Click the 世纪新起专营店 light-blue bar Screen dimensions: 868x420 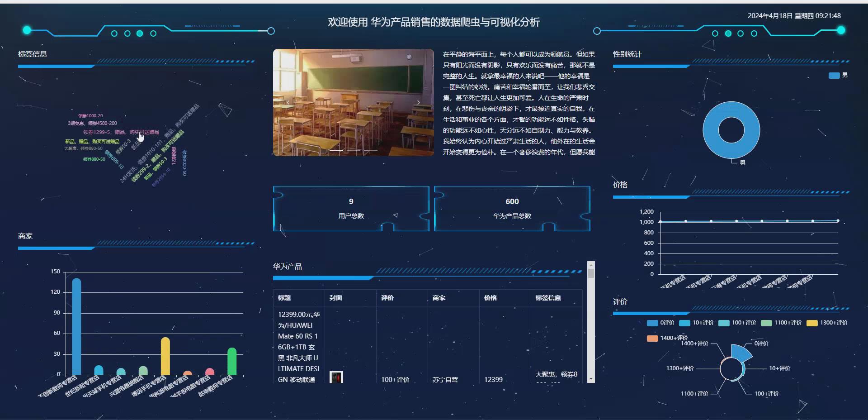pyautogui.click(x=99, y=370)
